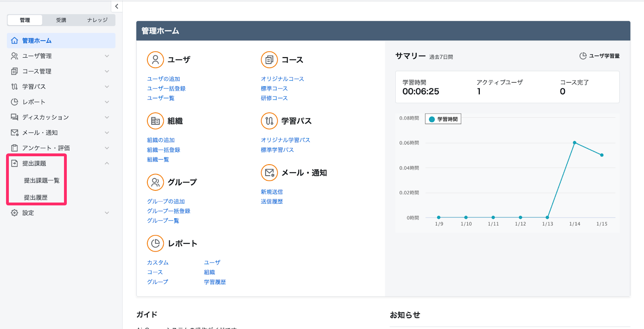Open the オリジナル学習パス link
The height and width of the screenshot is (329, 644).
click(285, 140)
